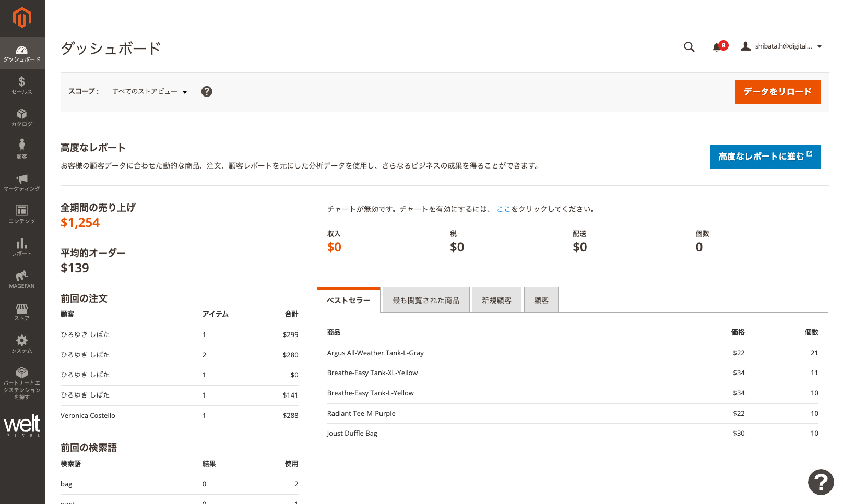Open the MAGEFAN sidebar section
This screenshot has width=843, height=504.
[x=22, y=279]
